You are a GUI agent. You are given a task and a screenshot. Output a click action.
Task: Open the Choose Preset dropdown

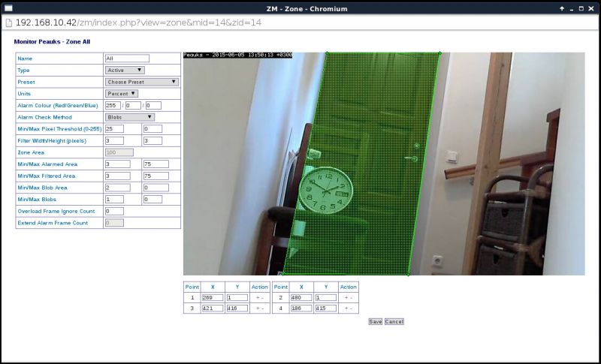pyautogui.click(x=141, y=82)
